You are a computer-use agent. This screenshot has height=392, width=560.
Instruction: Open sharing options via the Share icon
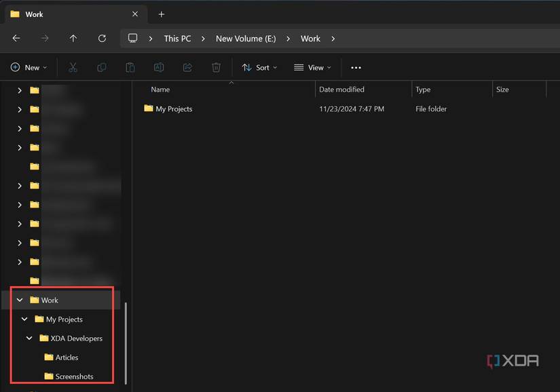187,67
